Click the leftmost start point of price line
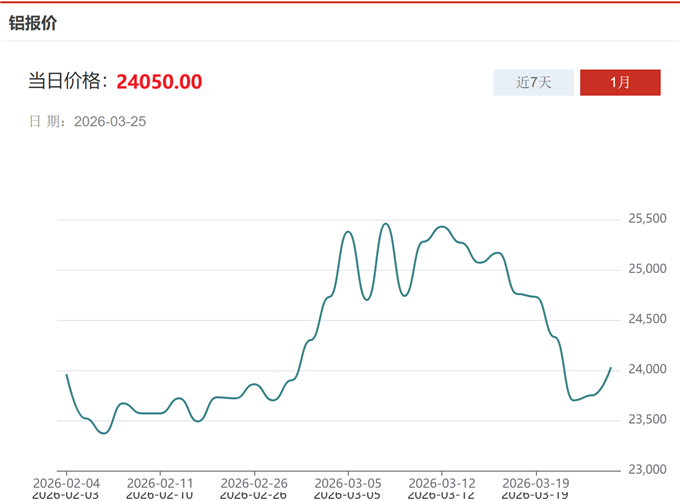This screenshot has width=680, height=501. pyautogui.click(x=66, y=375)
